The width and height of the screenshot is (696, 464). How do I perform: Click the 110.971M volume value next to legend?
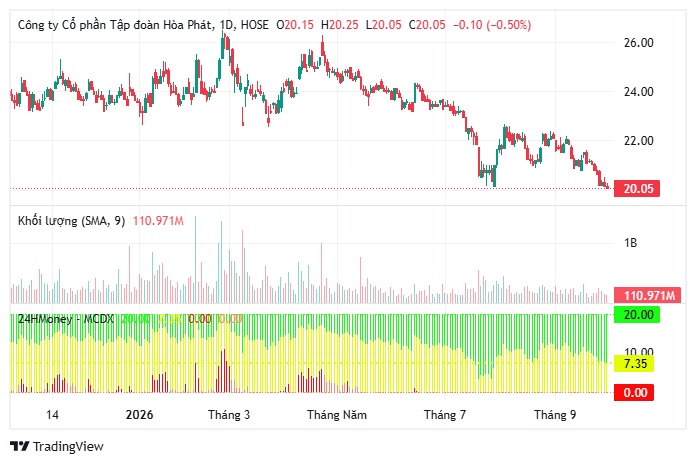[158, 221]
